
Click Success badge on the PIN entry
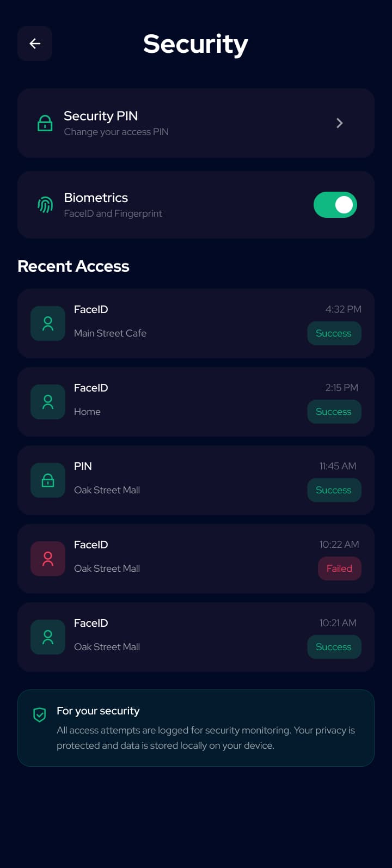(334, 490)
